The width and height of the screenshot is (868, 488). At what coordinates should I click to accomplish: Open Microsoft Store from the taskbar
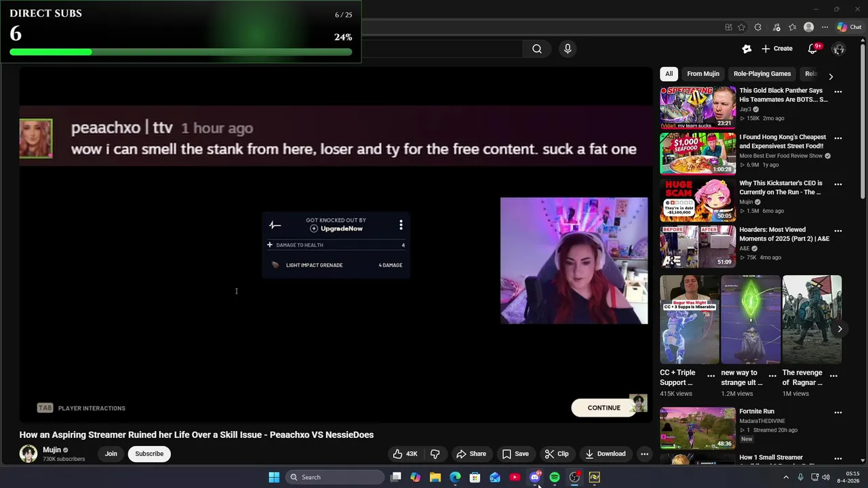(475, 477)
